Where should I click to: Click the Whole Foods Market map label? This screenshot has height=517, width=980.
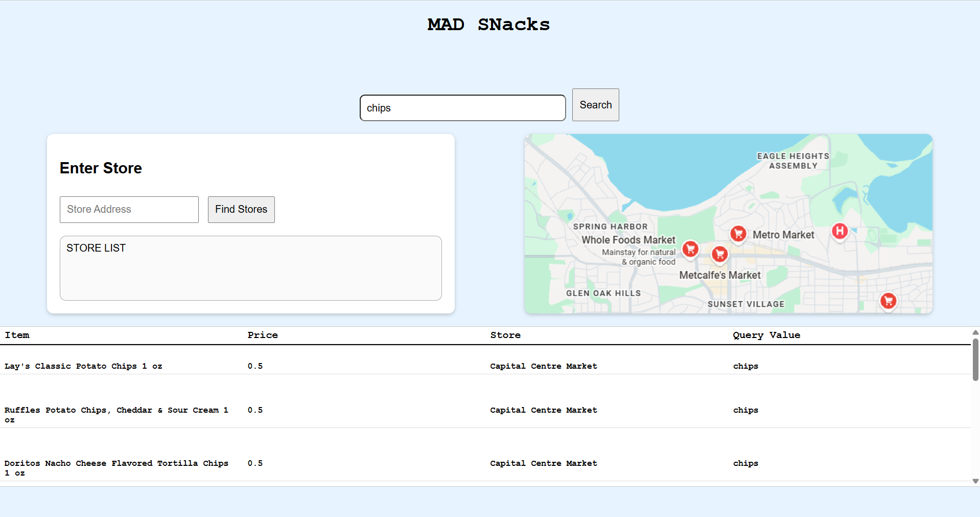(x=628, y=240)
